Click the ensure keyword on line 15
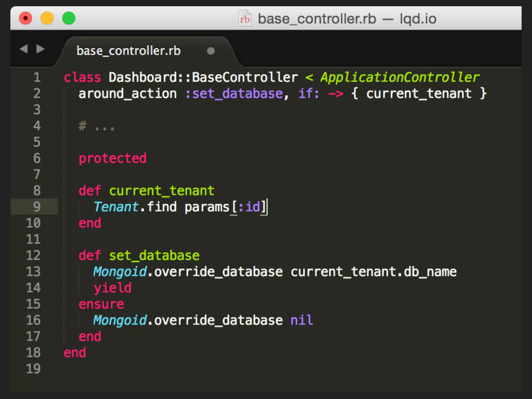Image resolution: width=532 pixels, height=399 pixels. [101, 304]
